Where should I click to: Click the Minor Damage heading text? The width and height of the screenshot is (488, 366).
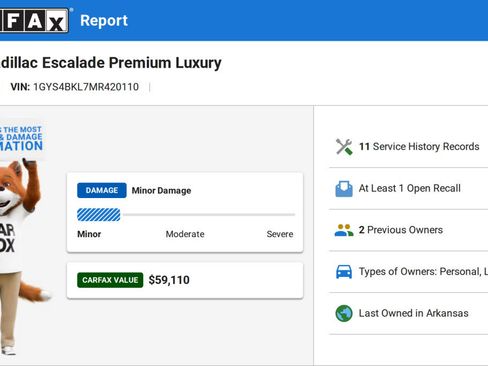[x=161, y=191]
